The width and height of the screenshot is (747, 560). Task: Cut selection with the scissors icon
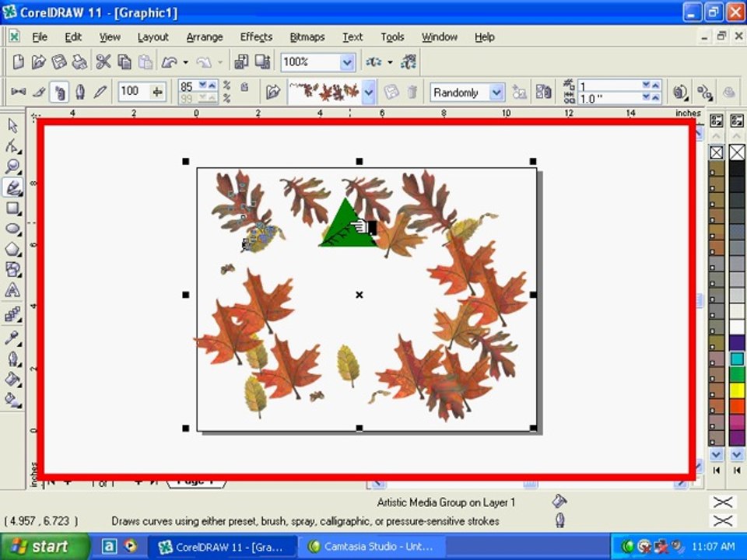point(103,62)
